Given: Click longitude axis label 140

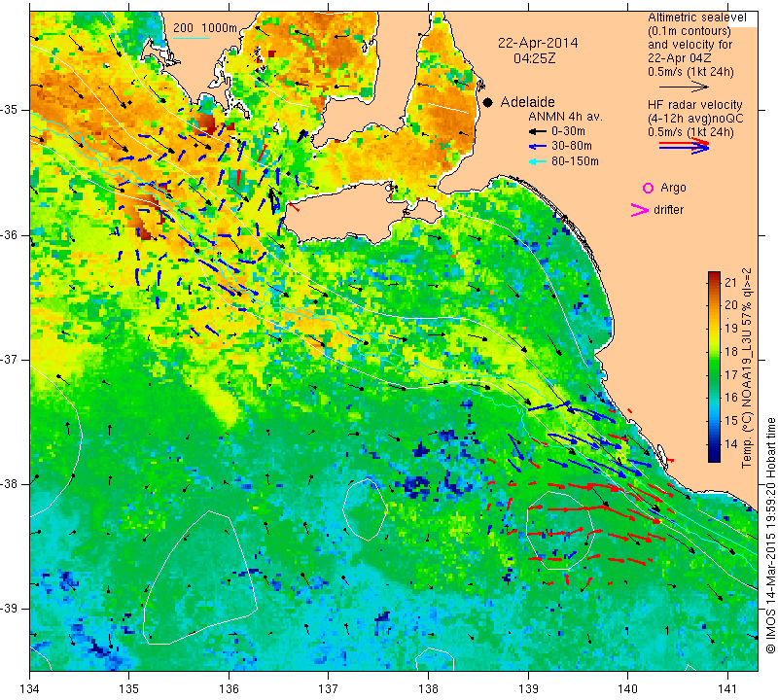Looking at the screenshot, I should pyautogui.click(x=627, y=689).
